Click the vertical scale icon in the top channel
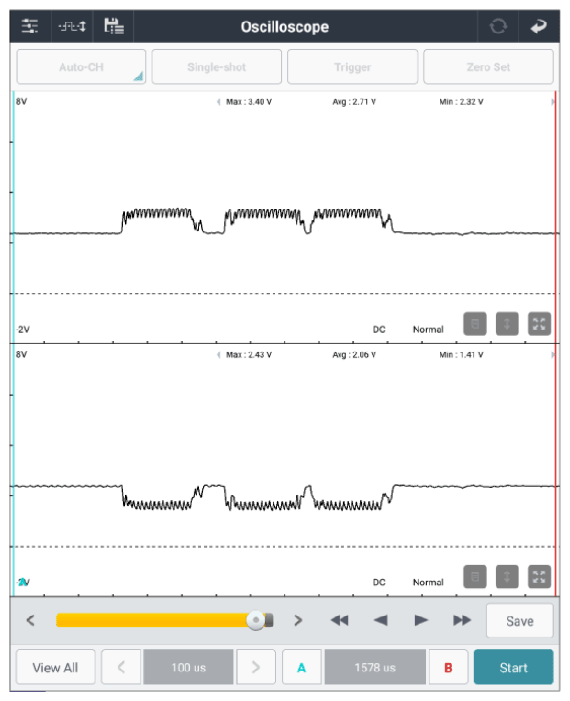 [x=507, y=324]
